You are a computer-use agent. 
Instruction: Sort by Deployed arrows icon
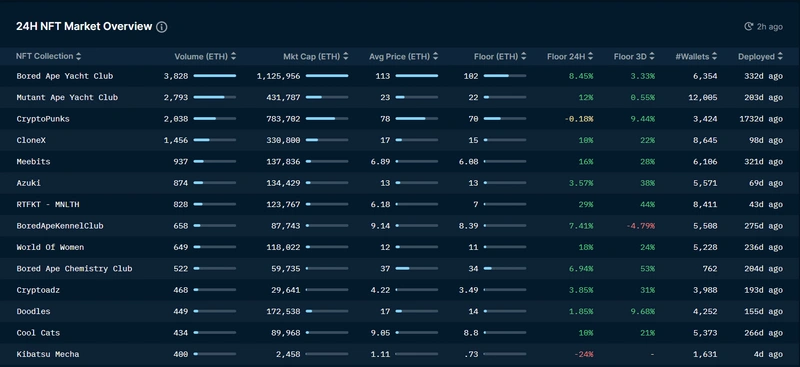coord(780,57)
